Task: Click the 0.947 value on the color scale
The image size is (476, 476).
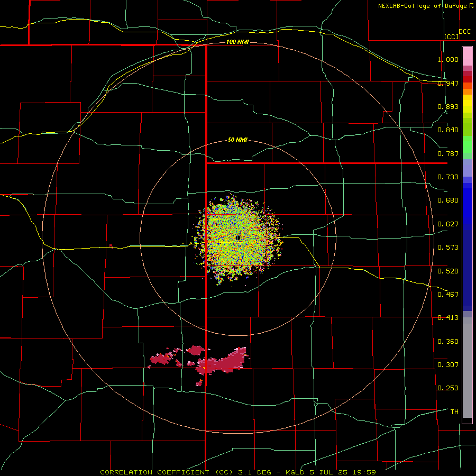Action: click(448, 83)
